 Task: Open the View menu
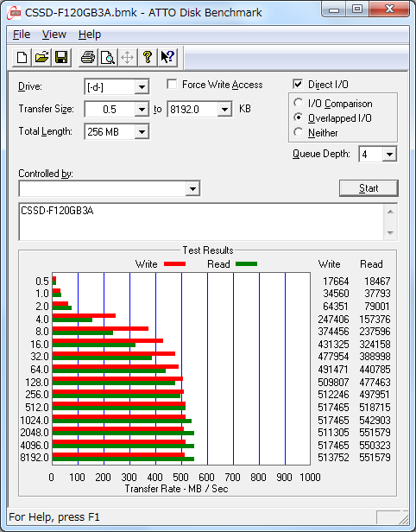[x=54, y=35]
